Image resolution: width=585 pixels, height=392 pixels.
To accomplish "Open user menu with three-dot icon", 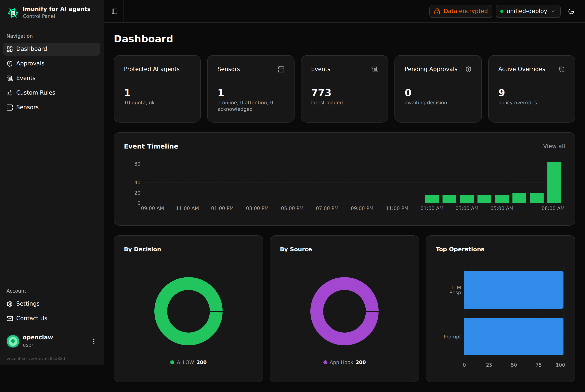I will (x=94, y=341).
